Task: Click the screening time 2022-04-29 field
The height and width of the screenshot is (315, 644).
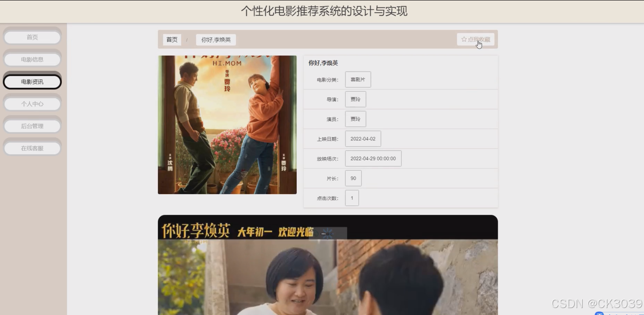Action: click(x=373, y=158)
